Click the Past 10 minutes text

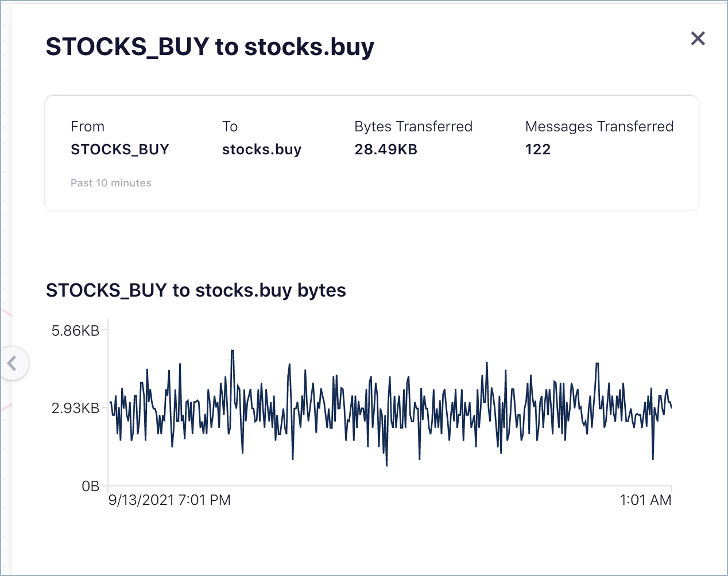click(x=111, y=183)
